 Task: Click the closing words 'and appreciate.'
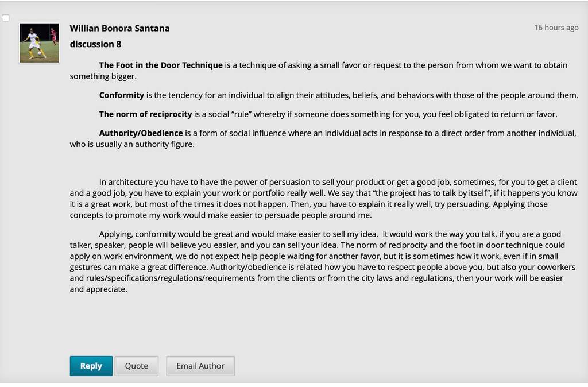pos(99,289)
